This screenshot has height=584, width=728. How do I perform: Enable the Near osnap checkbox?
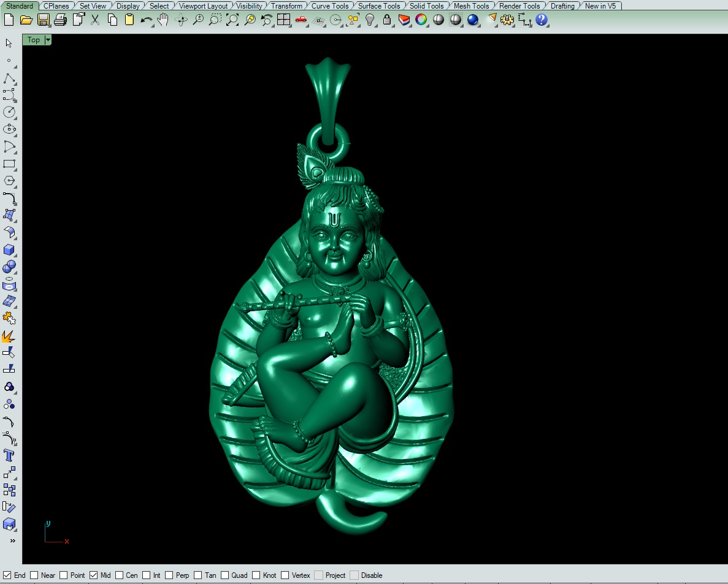pos(34,575)
